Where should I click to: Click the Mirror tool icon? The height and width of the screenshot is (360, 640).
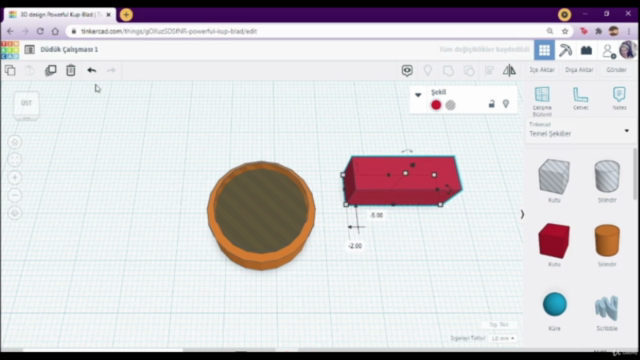click(509, 71)
